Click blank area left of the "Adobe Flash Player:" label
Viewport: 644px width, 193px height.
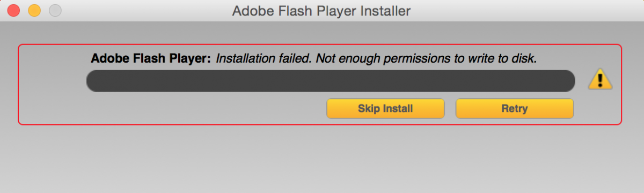coord(54,58)
